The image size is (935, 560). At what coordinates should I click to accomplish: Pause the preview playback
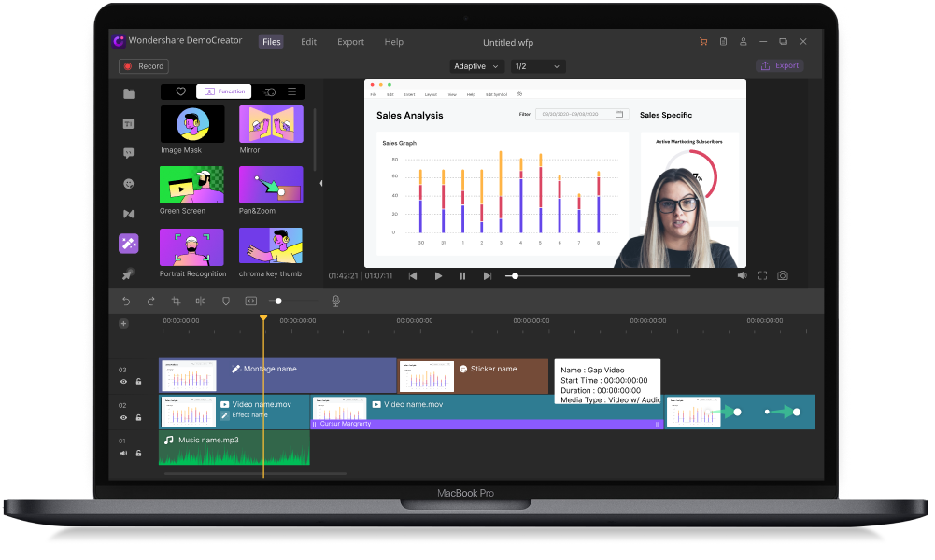462,276
